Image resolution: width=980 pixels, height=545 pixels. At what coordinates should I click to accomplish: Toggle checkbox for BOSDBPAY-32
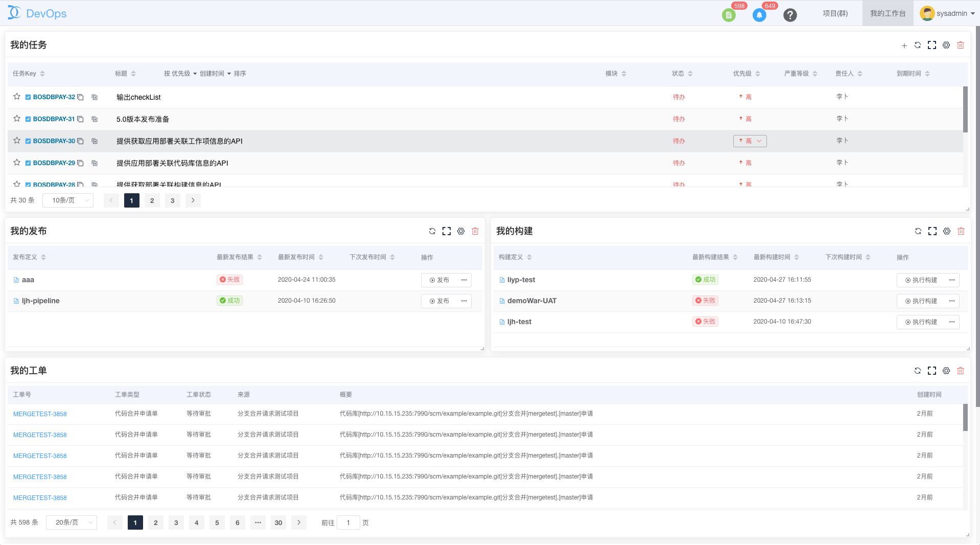[x=28, y=97]
